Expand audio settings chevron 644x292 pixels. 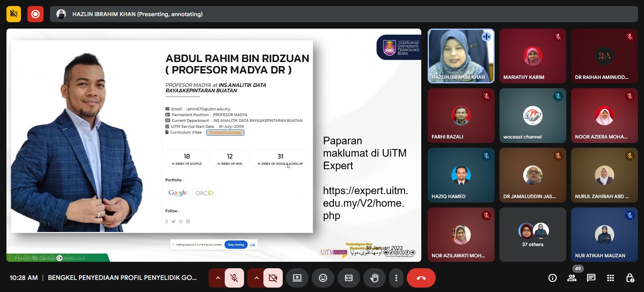click(217, 278)
